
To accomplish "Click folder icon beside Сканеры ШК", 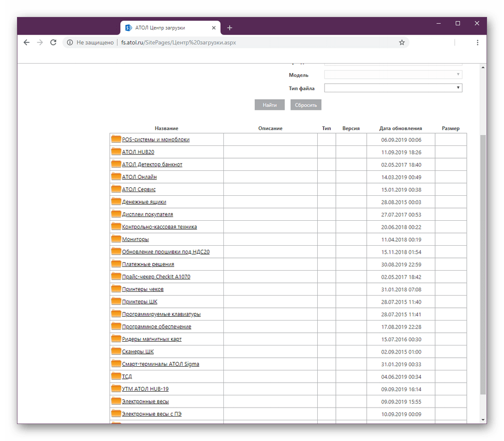I will coord(116,351).
